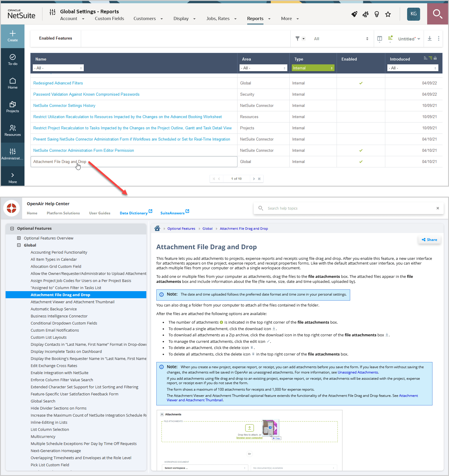Click the green list settings icon

tap(390, 38)
